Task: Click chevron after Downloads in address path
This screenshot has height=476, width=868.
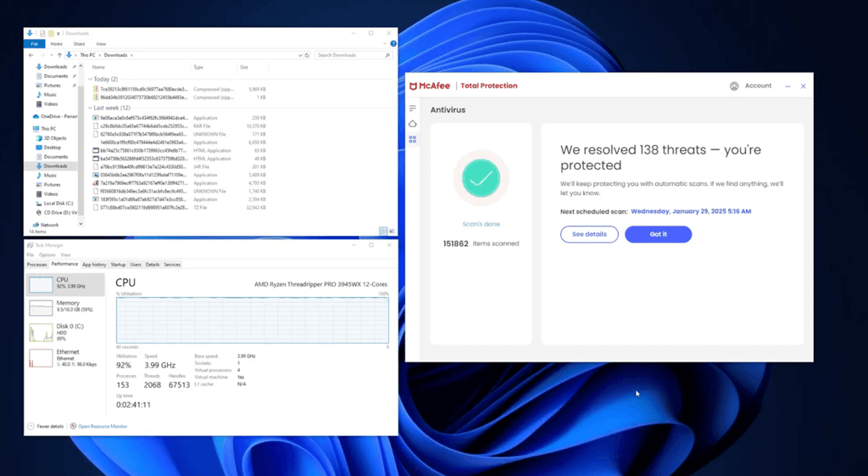Action: [x=131, y=55]
